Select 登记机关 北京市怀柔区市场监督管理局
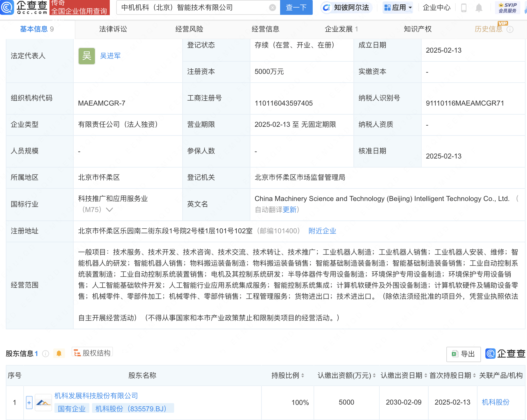Screen dimensions: 527x420 (x=300, y=177)
